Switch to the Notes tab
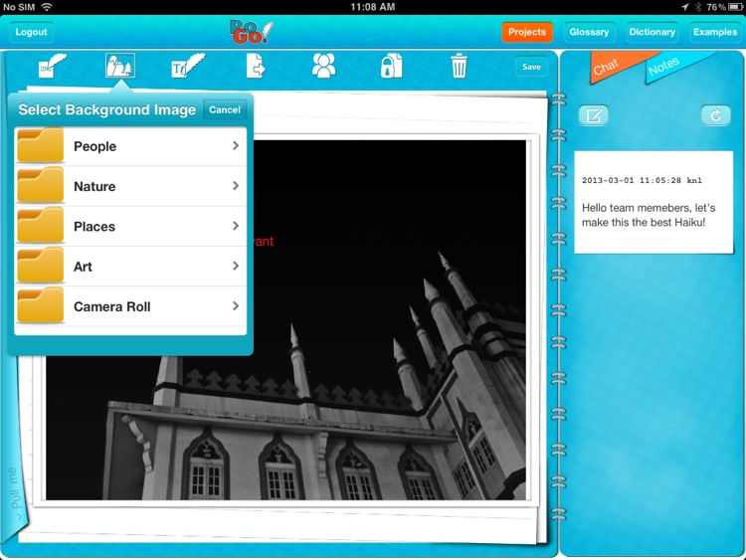This screenshot has width=746, height=560. tap(664, 66)
